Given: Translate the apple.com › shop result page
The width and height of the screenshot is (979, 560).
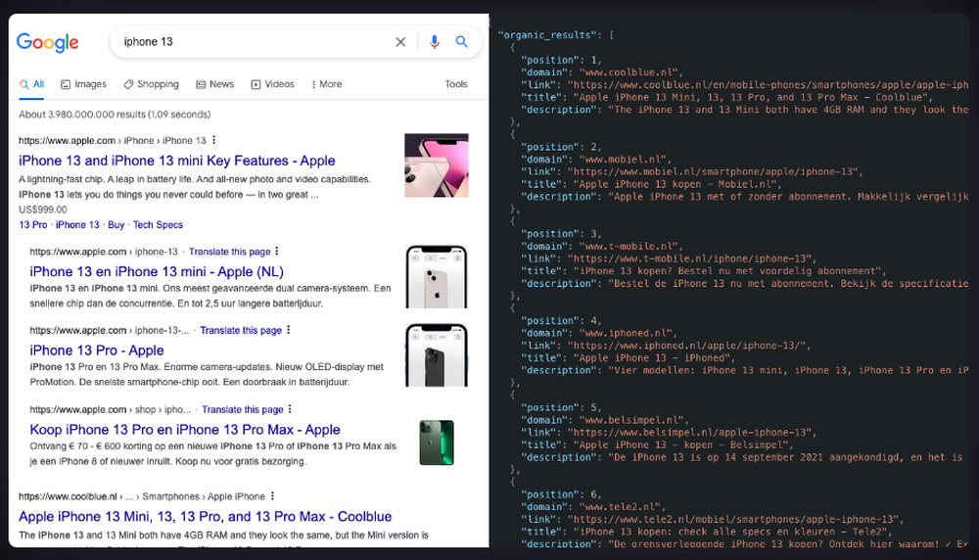Looking at the screenshot, I should (x=243, y=409).
